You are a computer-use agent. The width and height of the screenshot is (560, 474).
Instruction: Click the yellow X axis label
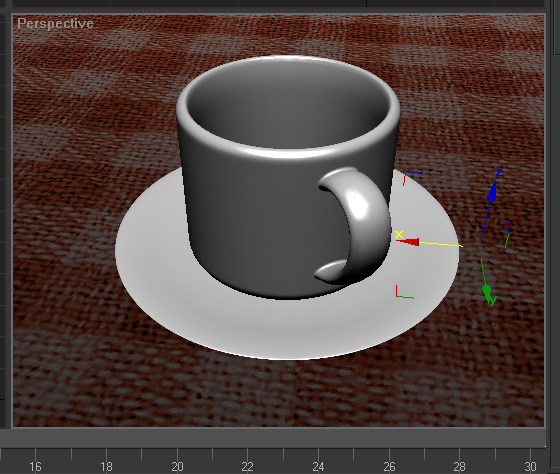pos(399,234)
